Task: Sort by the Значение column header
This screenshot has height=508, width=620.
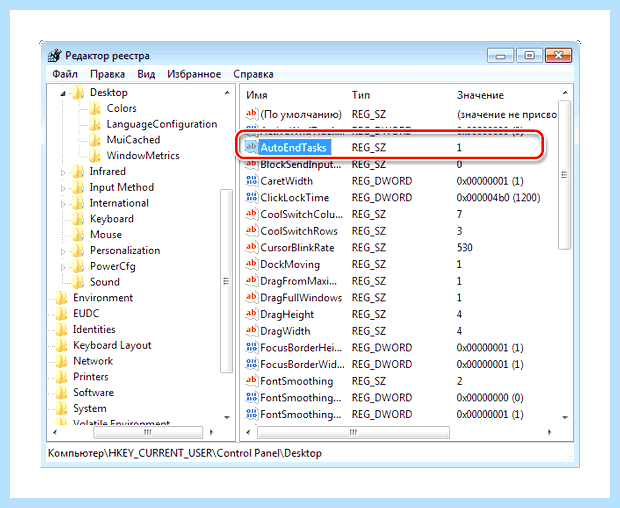Action: click(x=480, y=95)
